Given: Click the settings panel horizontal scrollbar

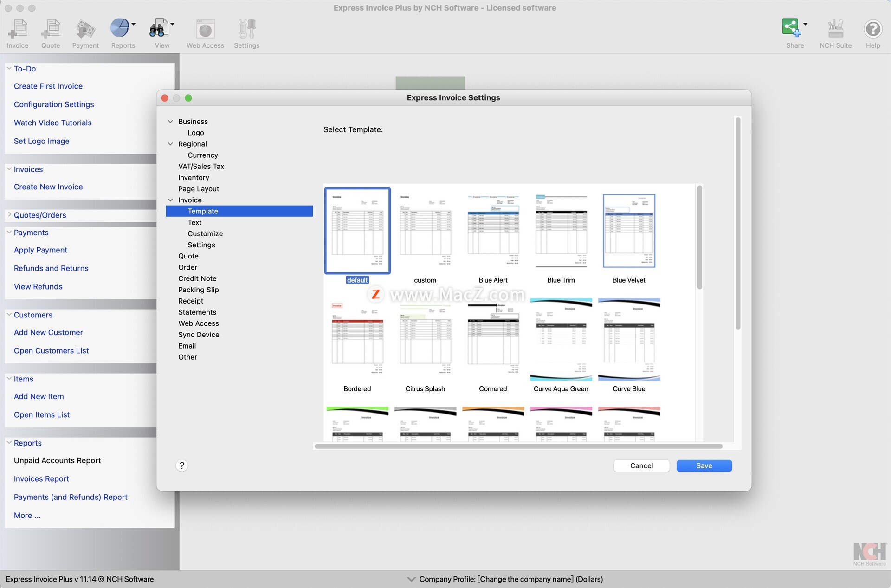Looking at the screenshot, I should point(518,446).
